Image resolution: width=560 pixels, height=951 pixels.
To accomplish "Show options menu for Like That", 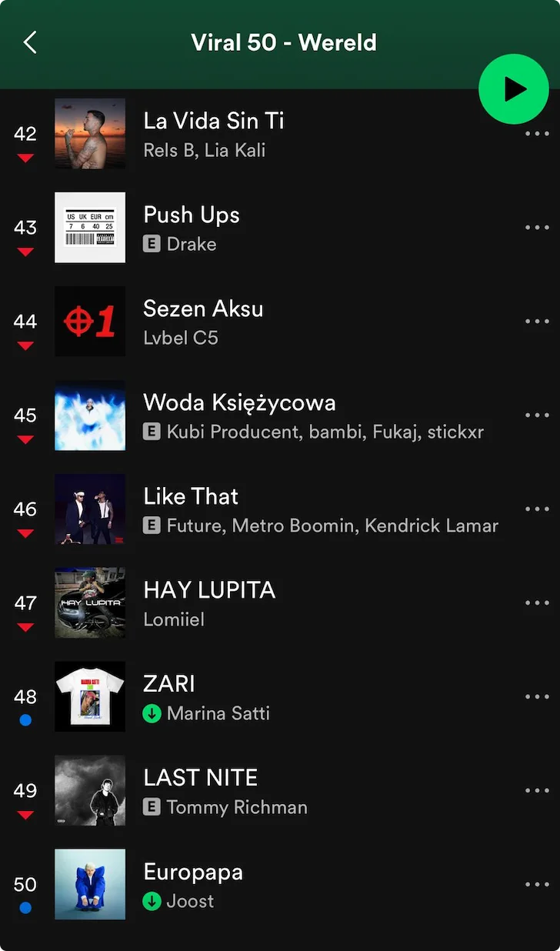I will point(536,509).
